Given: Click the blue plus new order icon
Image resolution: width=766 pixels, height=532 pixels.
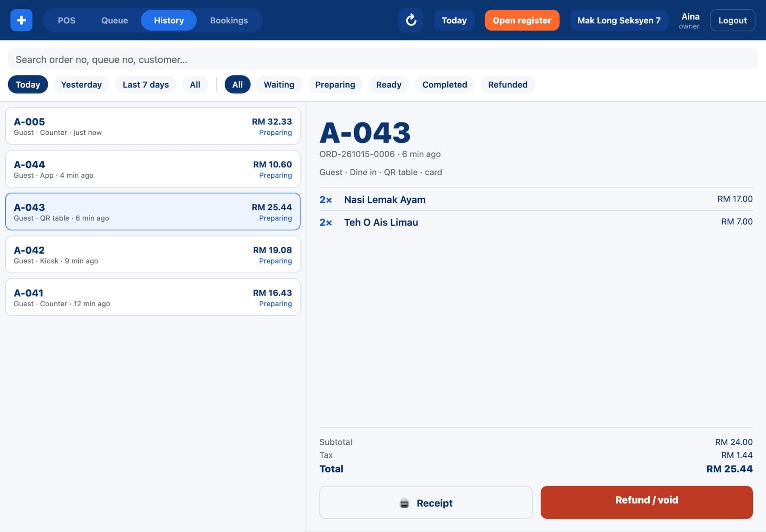Looking at the screenshot, I should tap(21, 20).
